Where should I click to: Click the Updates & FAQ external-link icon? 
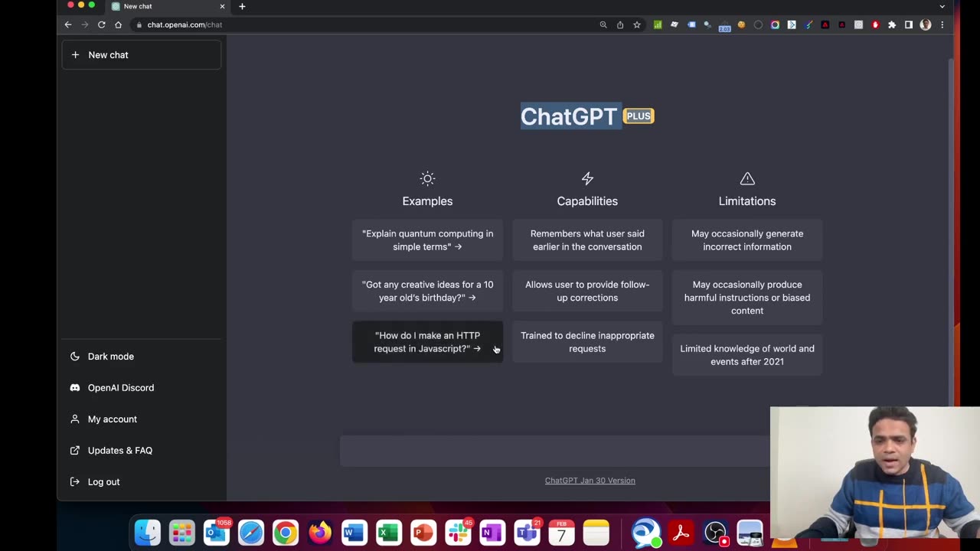[75, 451]
